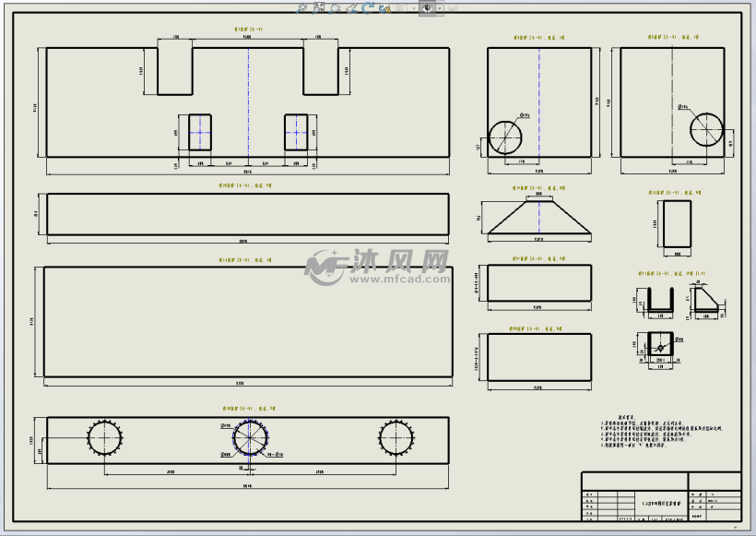Activate the Zoom to Area tool
756x536 pixels.
[x=318, y=7]
